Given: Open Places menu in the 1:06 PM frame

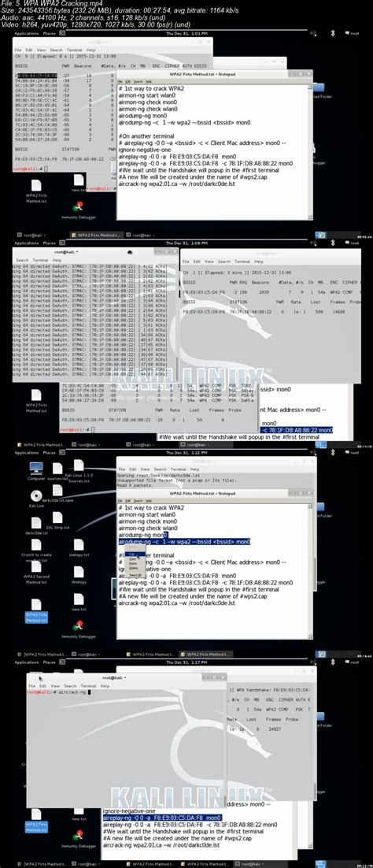Looking at the screenshot, I should tap(50, 243).
